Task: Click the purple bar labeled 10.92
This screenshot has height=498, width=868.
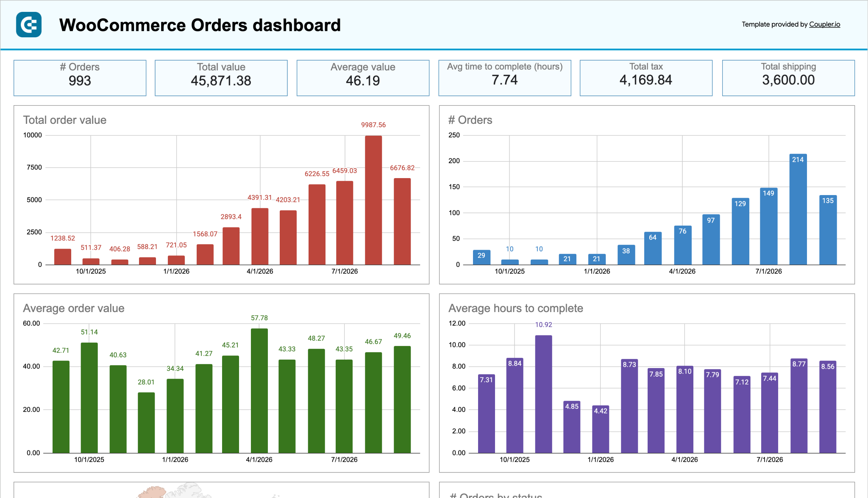Action: pos(543,394)
